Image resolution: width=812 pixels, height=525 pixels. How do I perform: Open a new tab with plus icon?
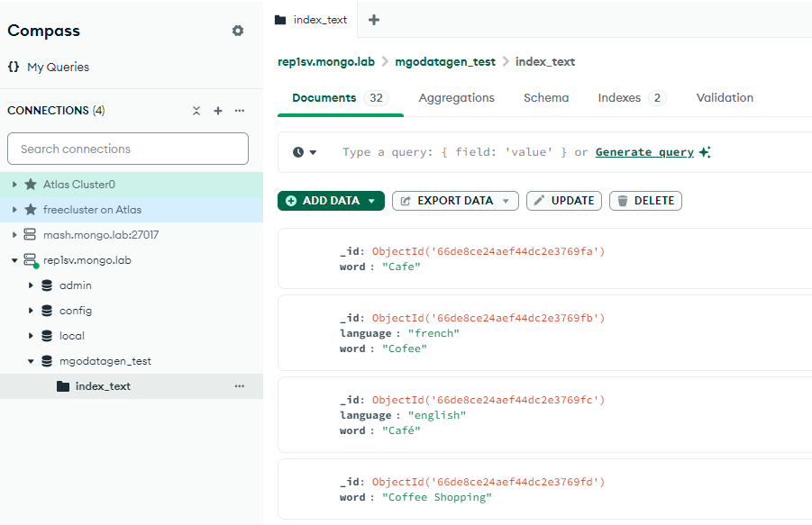[x=374, y=20]
